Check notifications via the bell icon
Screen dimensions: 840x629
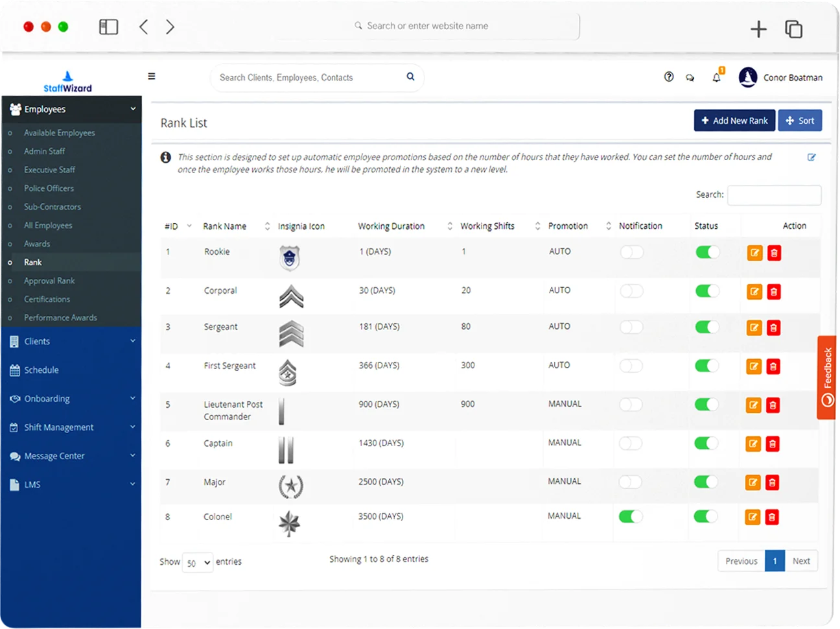(716, 77)
